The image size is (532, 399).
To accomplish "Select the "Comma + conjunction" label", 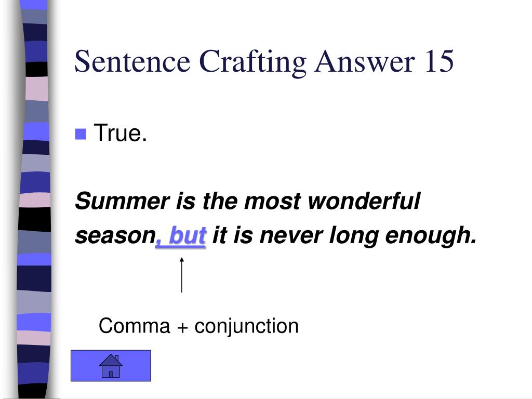I will [198, 326].
